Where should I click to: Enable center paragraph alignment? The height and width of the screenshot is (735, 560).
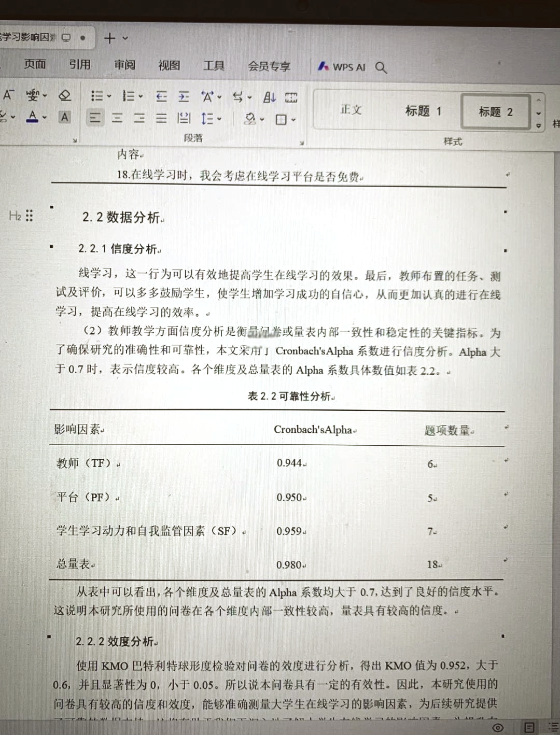[x=117, y=118]
